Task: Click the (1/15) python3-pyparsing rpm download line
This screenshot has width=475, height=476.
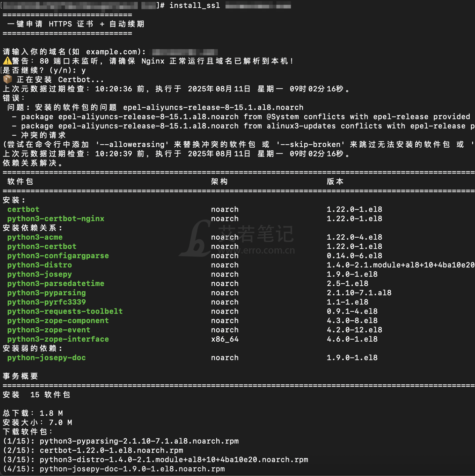Action: (x=121, y=441)
